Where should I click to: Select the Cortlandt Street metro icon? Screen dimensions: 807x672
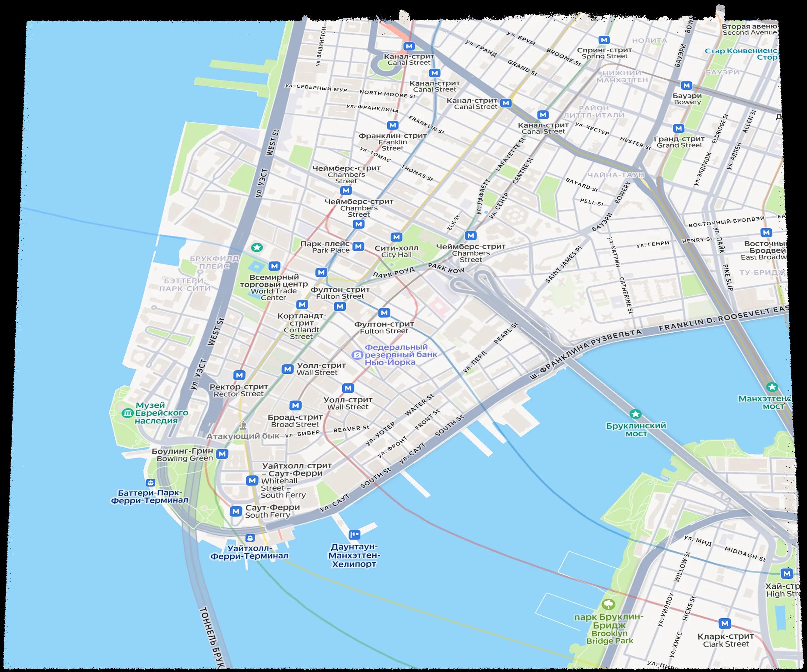point(303,304)
